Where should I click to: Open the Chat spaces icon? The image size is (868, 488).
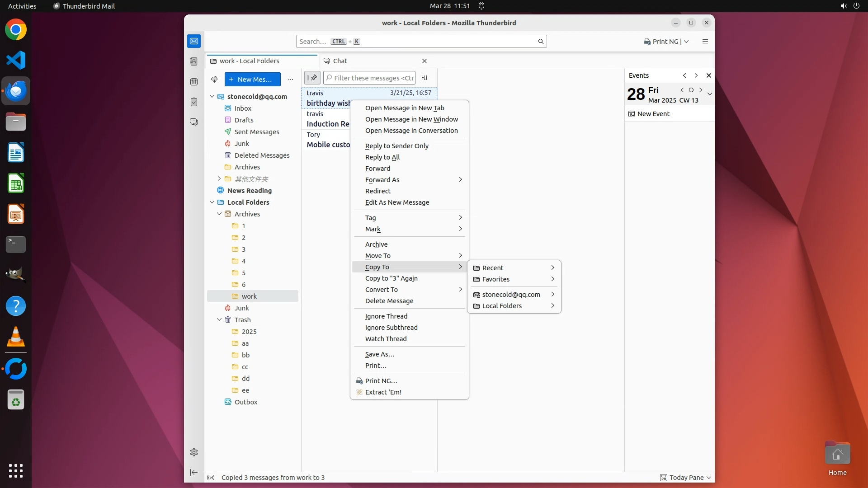[x=194, y=122]
